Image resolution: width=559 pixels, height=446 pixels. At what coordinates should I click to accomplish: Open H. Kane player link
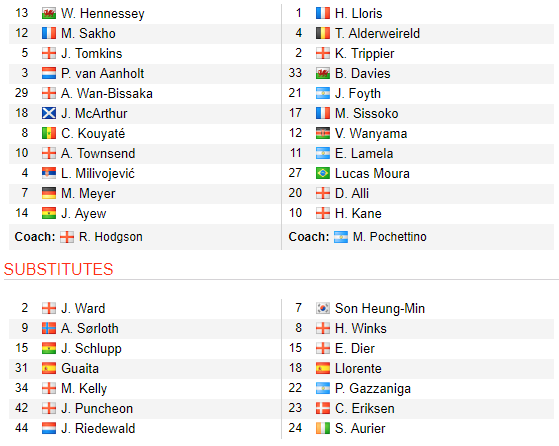358,213
